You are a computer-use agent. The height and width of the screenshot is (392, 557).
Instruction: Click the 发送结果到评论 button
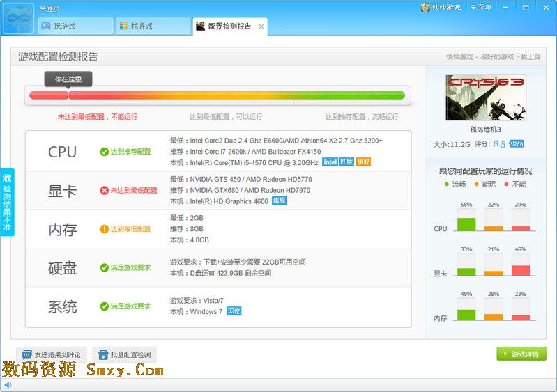pos(52,354)
